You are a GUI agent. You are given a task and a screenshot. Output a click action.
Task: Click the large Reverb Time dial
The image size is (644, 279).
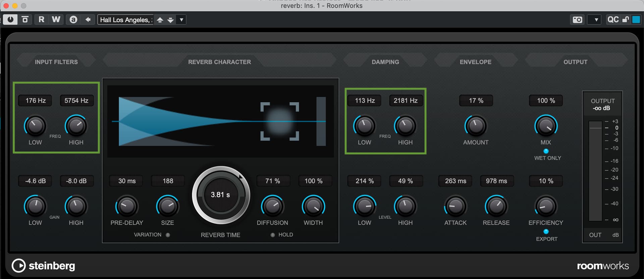[220, 195]
